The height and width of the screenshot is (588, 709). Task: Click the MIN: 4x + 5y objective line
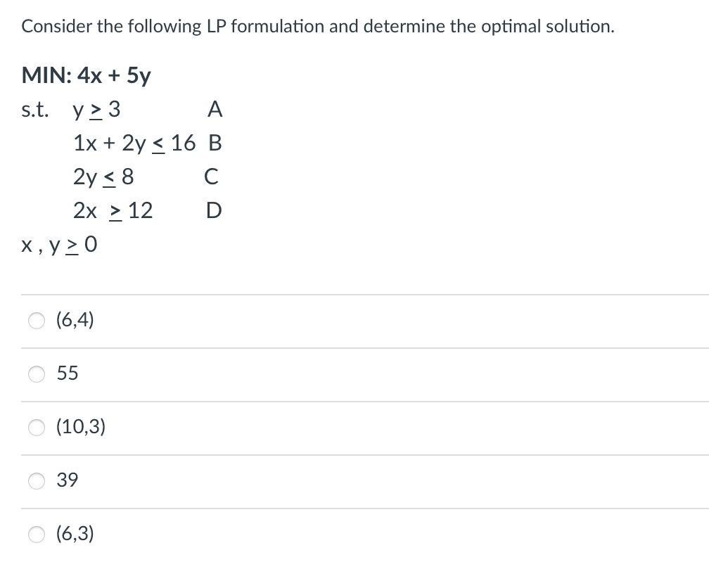coord(86,75)
